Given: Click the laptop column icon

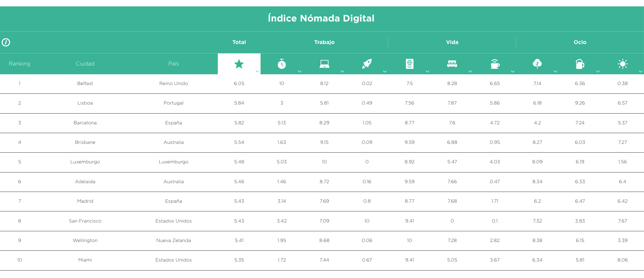Looking at the screenshot, I should (x=324, y=64).
